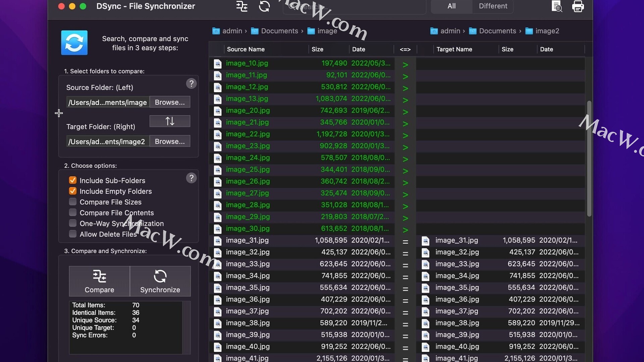Click the equals indicator of image_35.jpg row

pyautogui.click(x=405, y=289)
